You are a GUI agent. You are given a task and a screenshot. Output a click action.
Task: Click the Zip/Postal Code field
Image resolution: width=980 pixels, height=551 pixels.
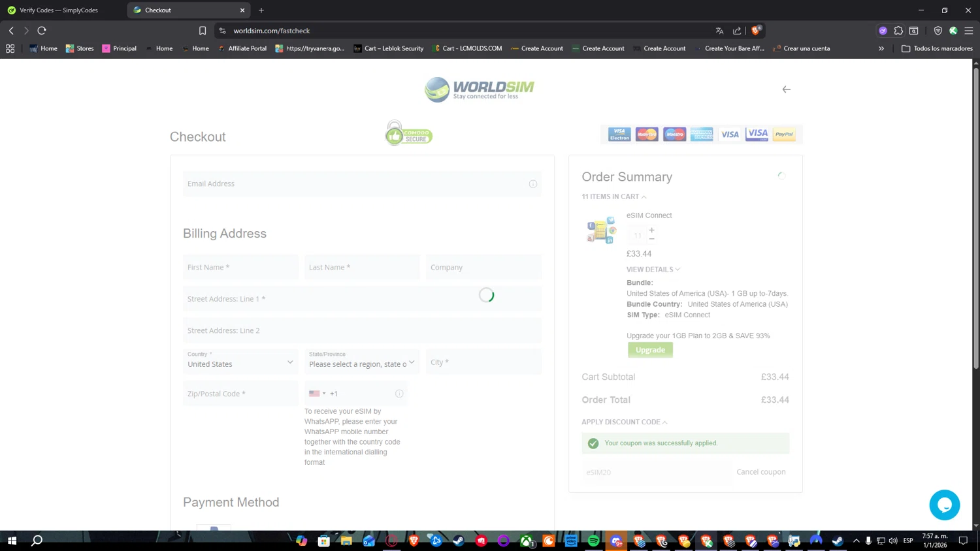click(240, 394)
